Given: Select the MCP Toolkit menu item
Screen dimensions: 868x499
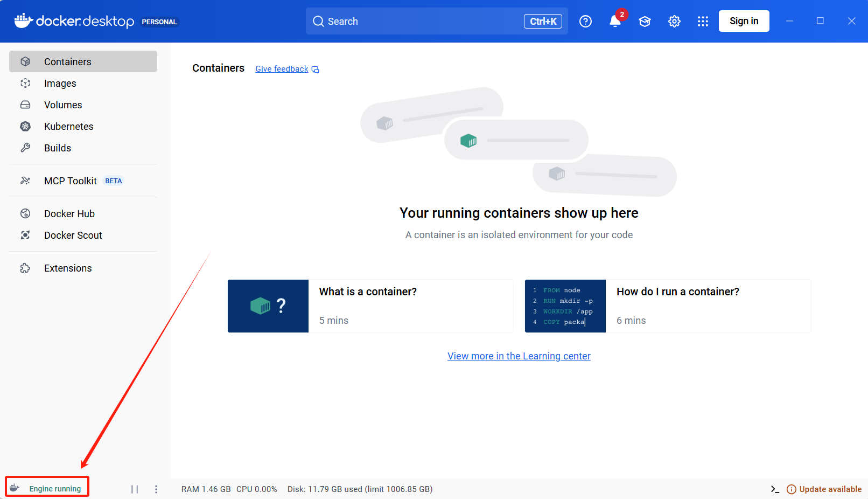Looking at the screenshot, I should pos(83,181).
